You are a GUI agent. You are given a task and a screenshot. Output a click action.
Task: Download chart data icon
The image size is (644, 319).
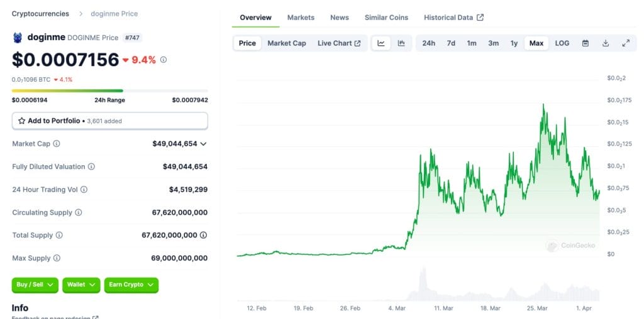pos(606,43)
